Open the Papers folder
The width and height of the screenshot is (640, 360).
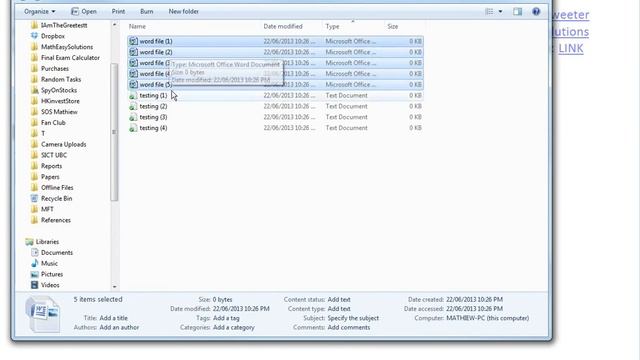click(50, 177)
